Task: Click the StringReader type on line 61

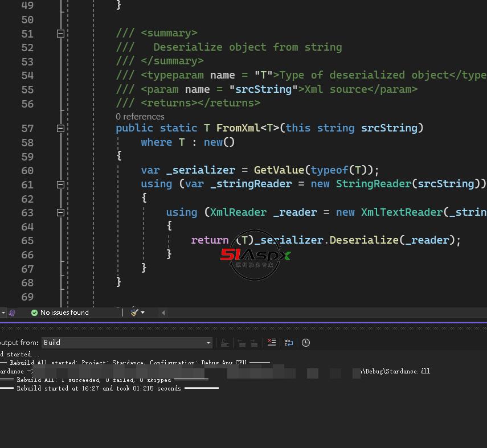Action: (374, 184)
